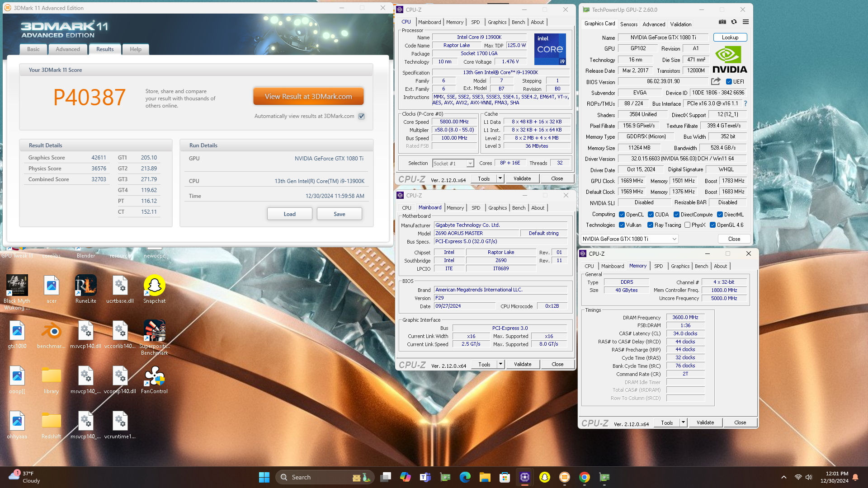Click the GPU-Z refresh icon
The height and width of the screenshot is (488, 868).
click(x=734, y=22)
